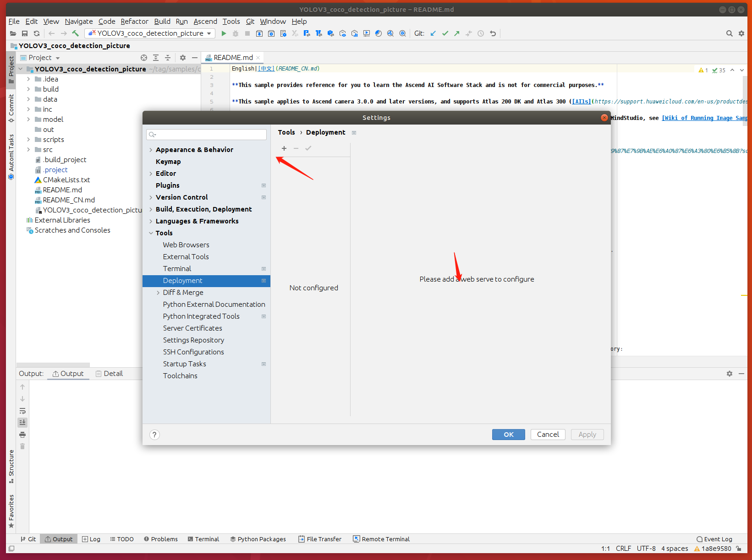Click UTF-8 encoding in status bar

point(646,549)
